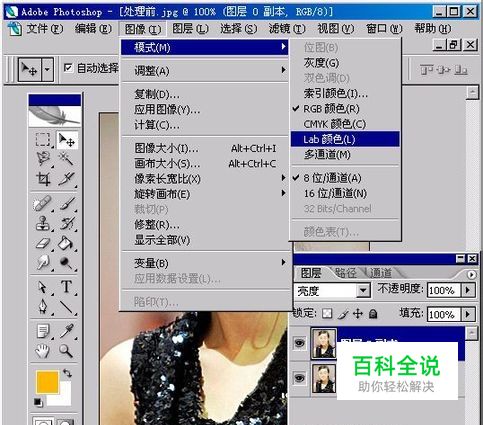Select the Rectangular Marquee tool
The width and height of the screenshot is (483, 425).
coord(43,140)
